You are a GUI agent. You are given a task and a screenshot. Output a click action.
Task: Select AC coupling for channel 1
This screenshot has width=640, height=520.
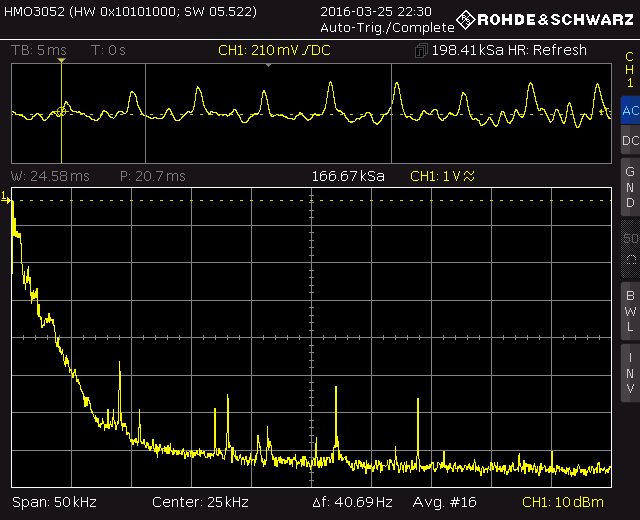point(629,111)
